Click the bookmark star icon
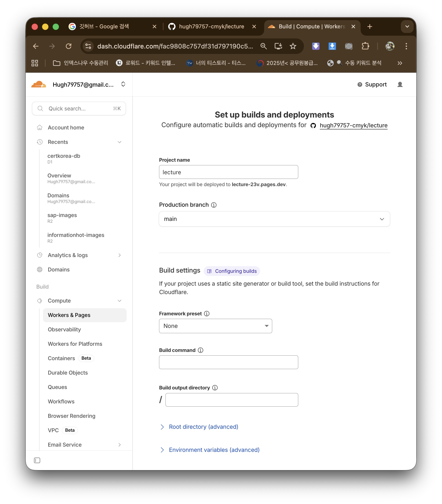The width and height of the screenshot is (442, 504). [293, 46]
